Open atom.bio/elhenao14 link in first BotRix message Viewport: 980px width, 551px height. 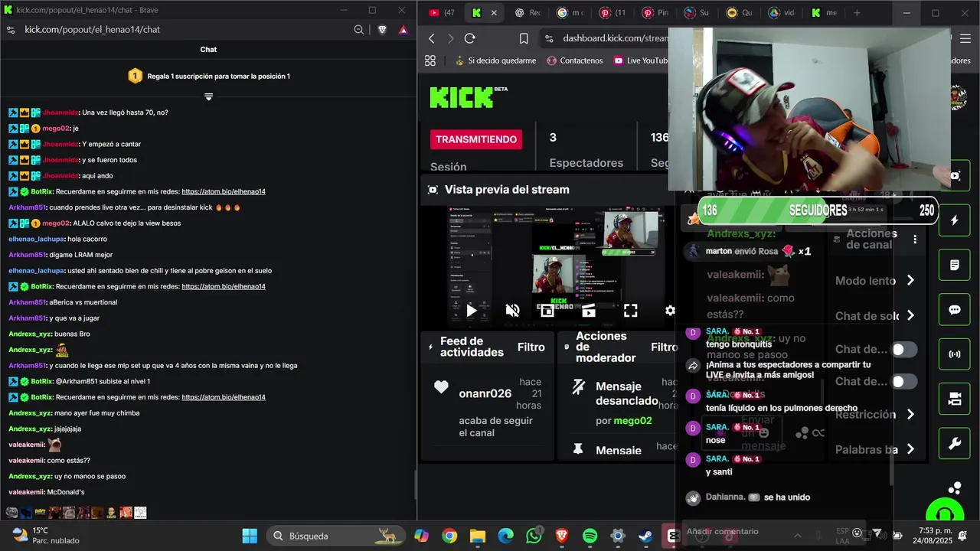[224, 191]
